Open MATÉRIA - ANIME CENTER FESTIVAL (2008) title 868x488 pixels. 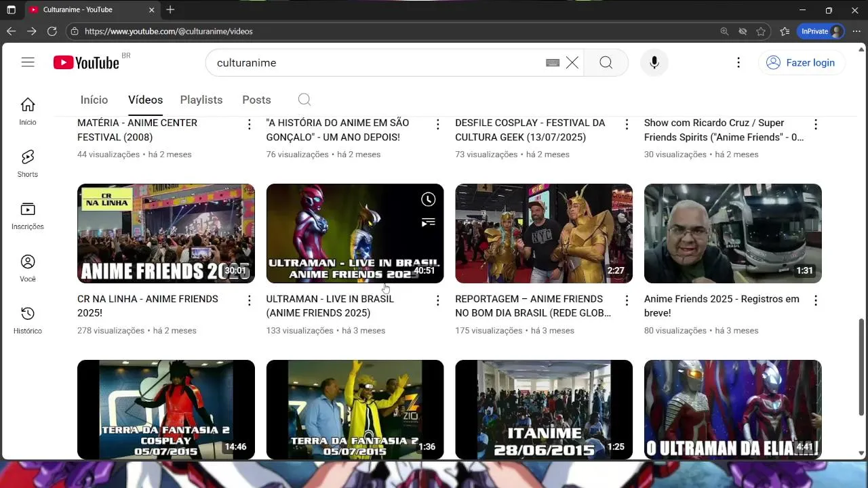point(138,130)
